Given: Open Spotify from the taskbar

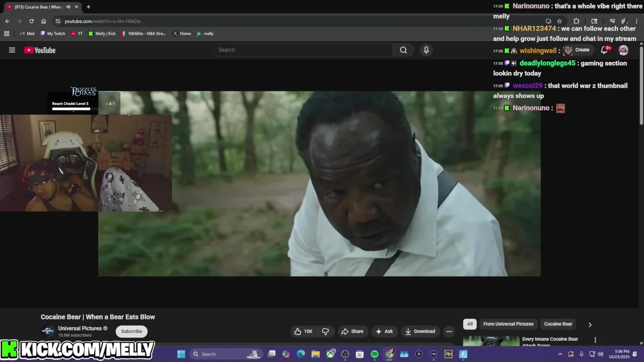Looking at the screenshot, I should coord(374,354).
